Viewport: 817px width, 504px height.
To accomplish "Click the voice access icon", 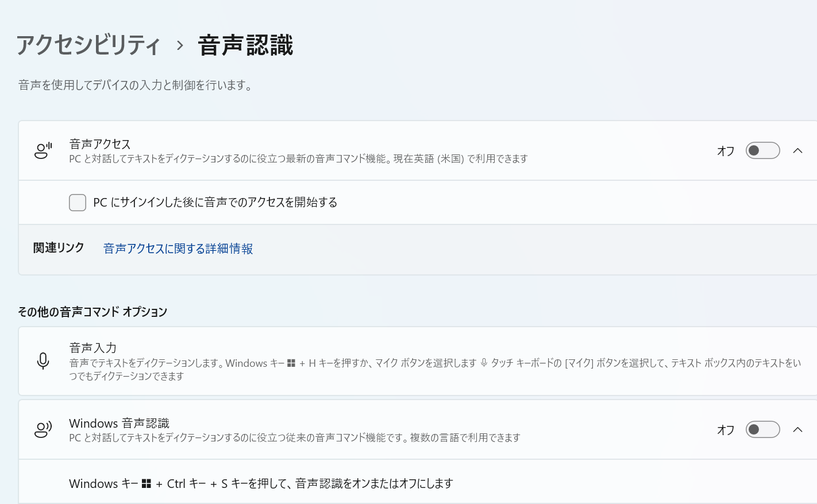I will click(x=43, y=151).
